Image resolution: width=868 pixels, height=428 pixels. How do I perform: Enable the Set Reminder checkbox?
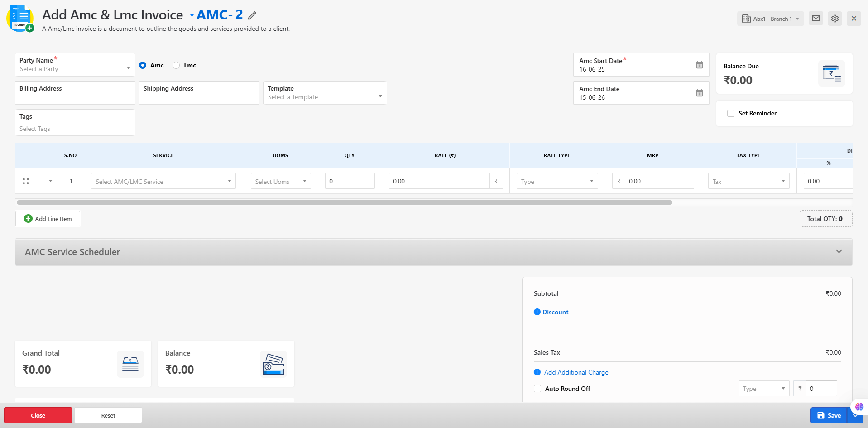coord(731,113)
